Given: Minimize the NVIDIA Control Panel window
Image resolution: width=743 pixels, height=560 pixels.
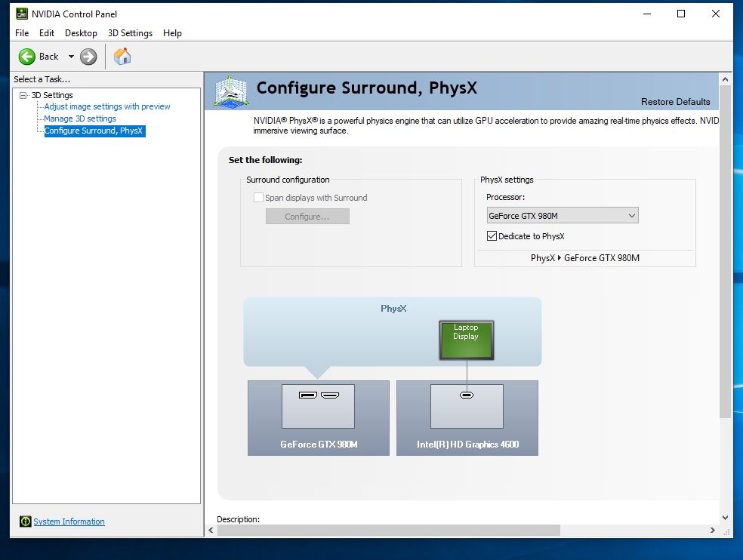Looking at the screenshot, I should 647,14.
